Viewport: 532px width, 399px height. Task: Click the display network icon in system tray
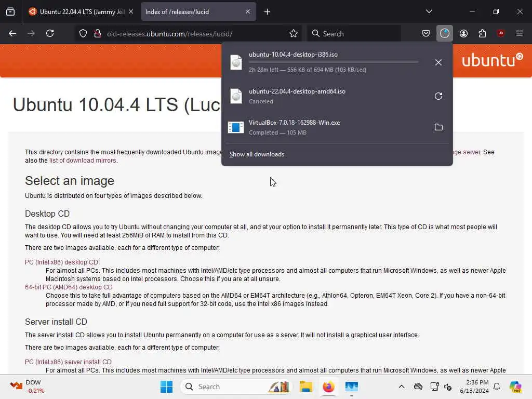pyautogui.click(x=434, y=387)
